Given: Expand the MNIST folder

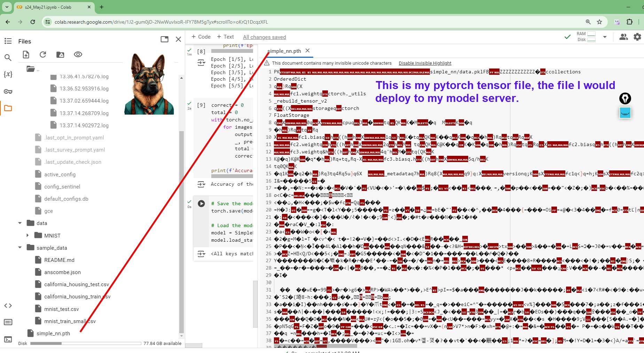Looking at the screenshot, I should tap(28, 235).
